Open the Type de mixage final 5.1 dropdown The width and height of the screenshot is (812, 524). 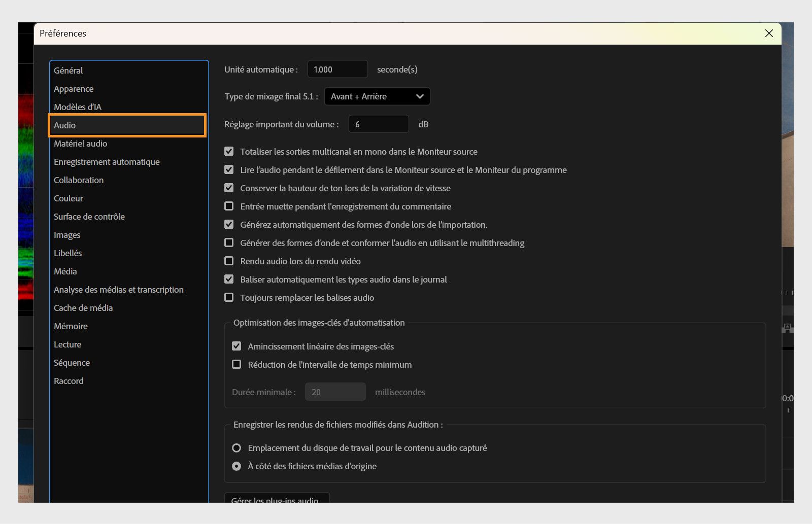377,96
